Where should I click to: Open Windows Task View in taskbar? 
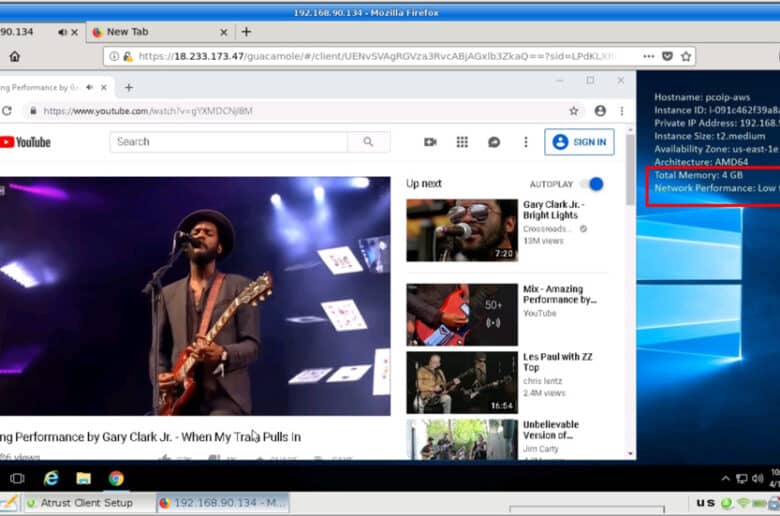tap(17, 478)
